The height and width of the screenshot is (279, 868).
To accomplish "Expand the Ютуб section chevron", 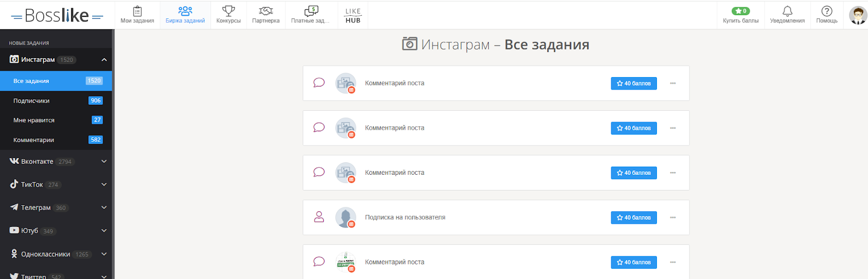I will pyautogui.click(x=104, y=231).
